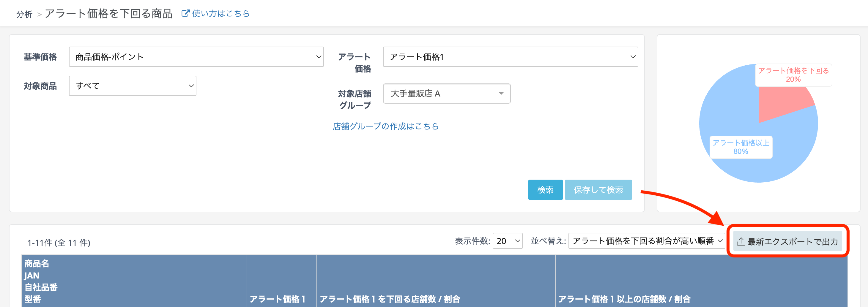Expand 対象店舗グループ dropdown showing 大手量販店 A
The height and width of the screenshot is (307, 868).
446,94
